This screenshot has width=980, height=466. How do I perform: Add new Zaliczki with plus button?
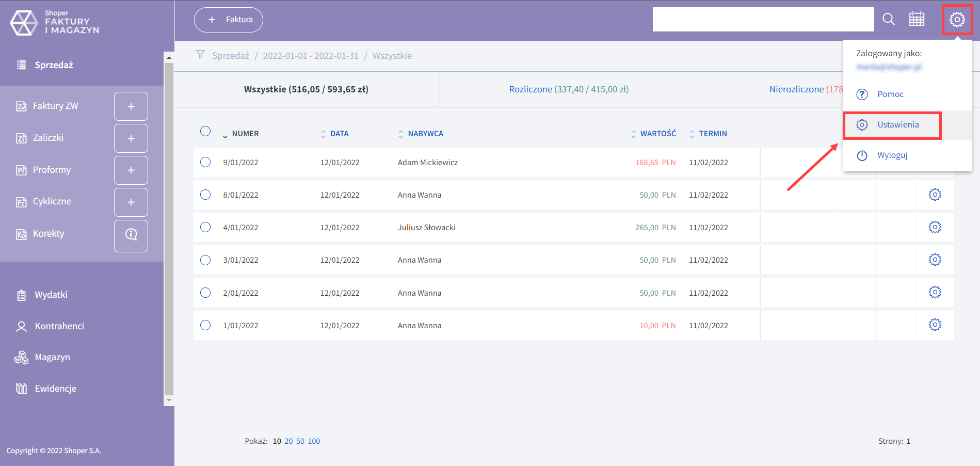[131, 138]
